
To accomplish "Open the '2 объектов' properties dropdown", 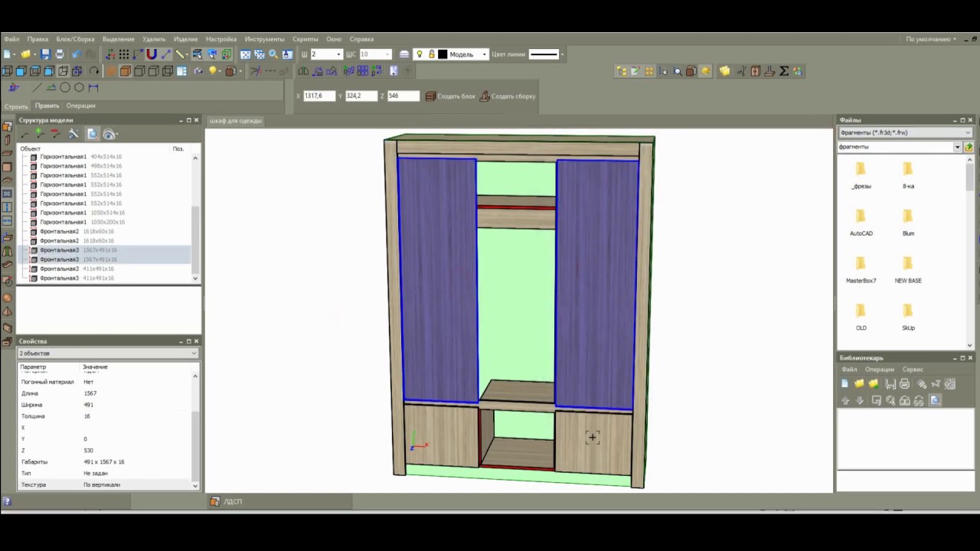I will pyautogui.click(x=193, y=354).
